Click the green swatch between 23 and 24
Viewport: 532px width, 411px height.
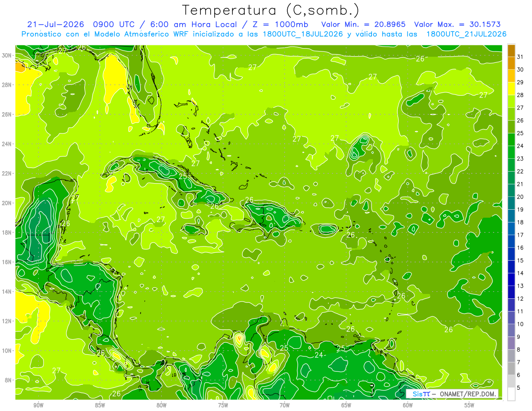click(x=511, y=152)
